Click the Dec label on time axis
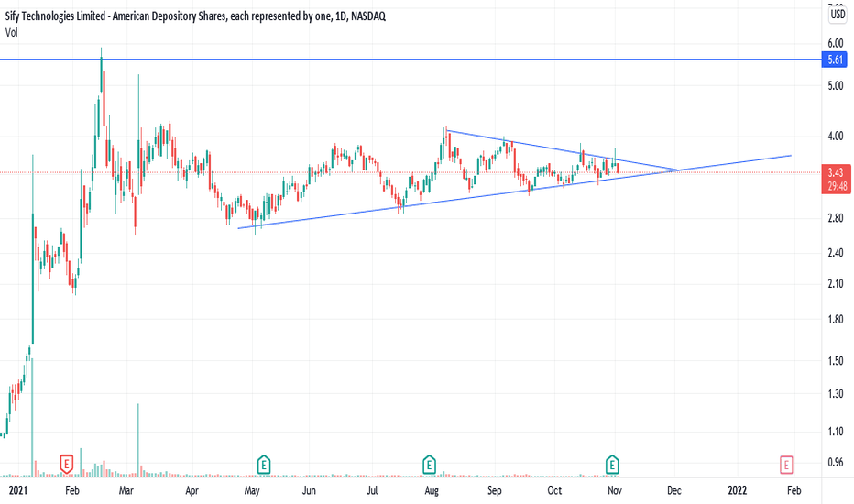This screenshot has height=504, width=854. [674, 490]
